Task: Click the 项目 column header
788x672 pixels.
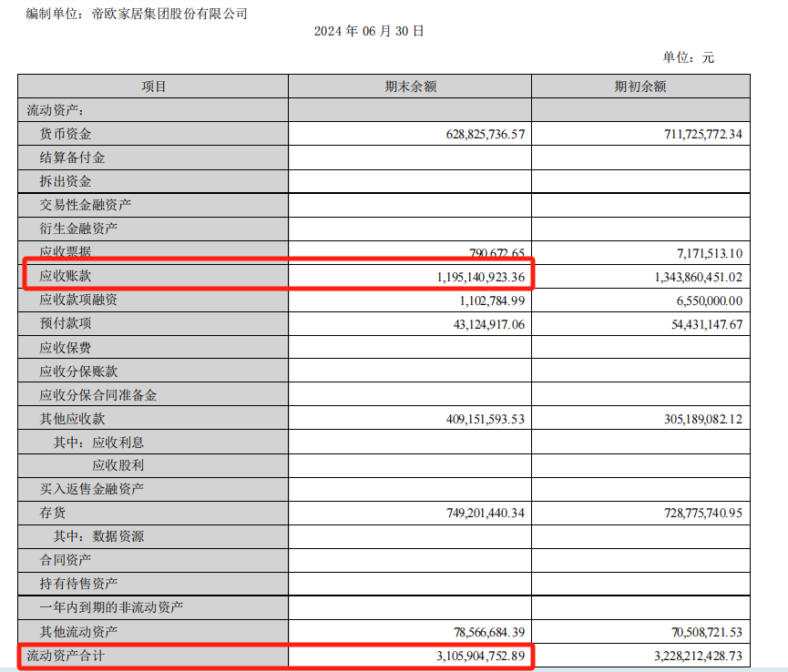Action: coord(153,87)
